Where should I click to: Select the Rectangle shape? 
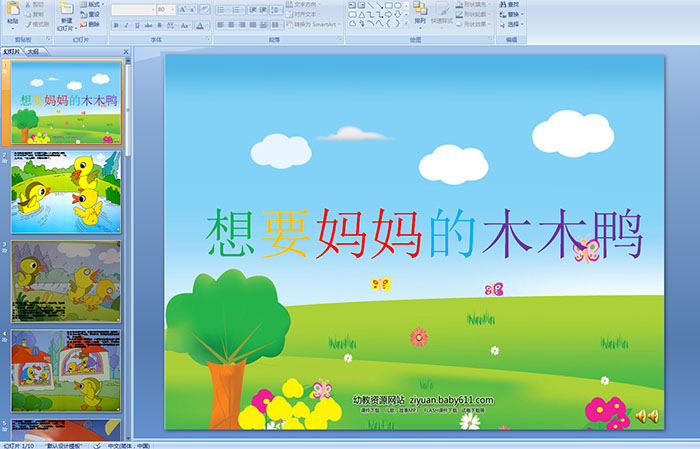388,5
